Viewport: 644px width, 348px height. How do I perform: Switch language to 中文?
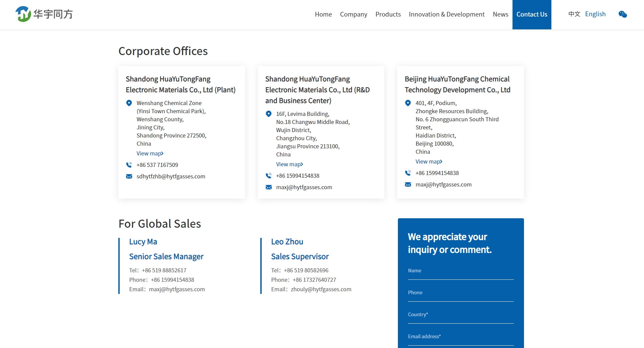tap(574, 14)
